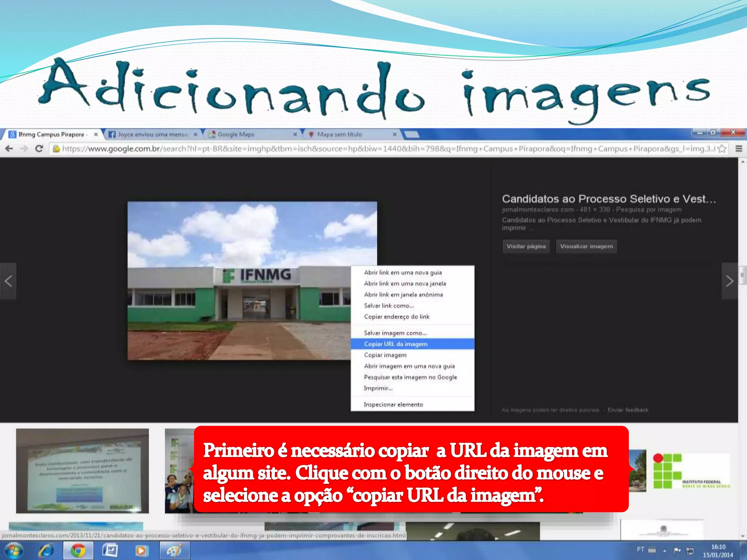Open the 'Pesquisa por imagem' link

[649, 210]
